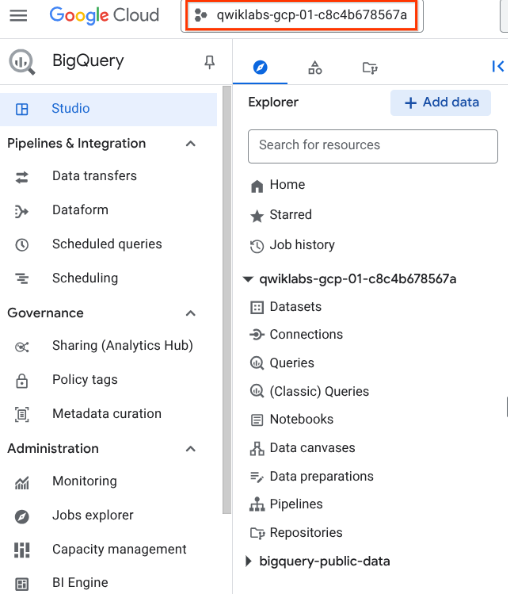Collapse the Pipelines & Integration section
This screenshot has width=508, height=594.
click(x=191, y=144)
